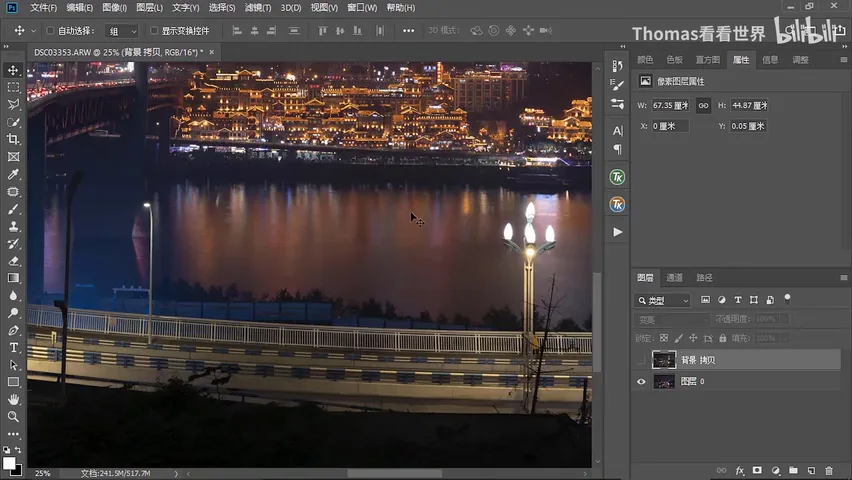This screenshot has height=480, width=852.
Task: Select the Frame tool
Action: (14, 157)
